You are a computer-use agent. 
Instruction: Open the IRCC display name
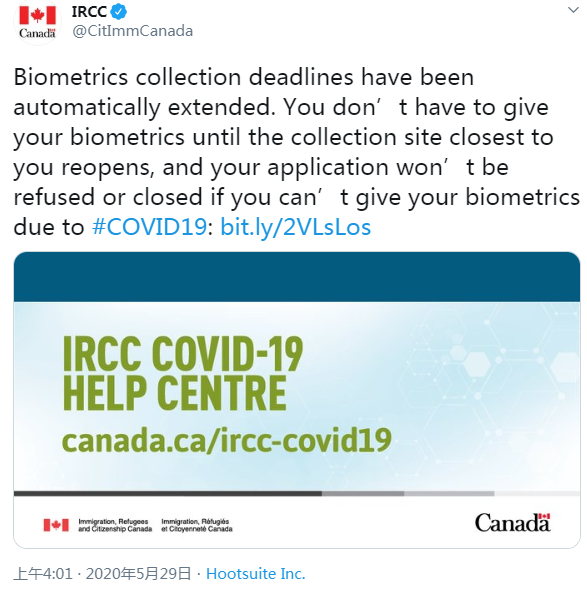pos(89,12)
